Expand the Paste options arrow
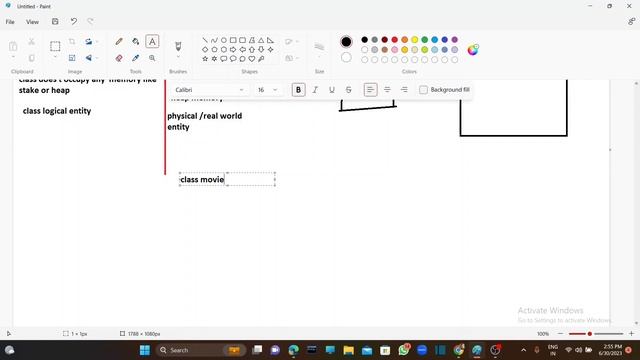The height and width of the screenshot is (360, 640). tap(13, 58)
